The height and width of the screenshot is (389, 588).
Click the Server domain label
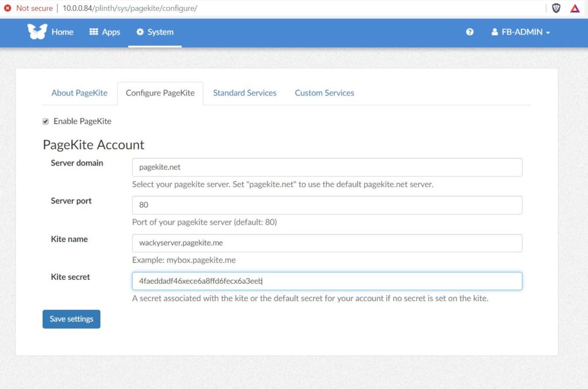click(77, 163)
